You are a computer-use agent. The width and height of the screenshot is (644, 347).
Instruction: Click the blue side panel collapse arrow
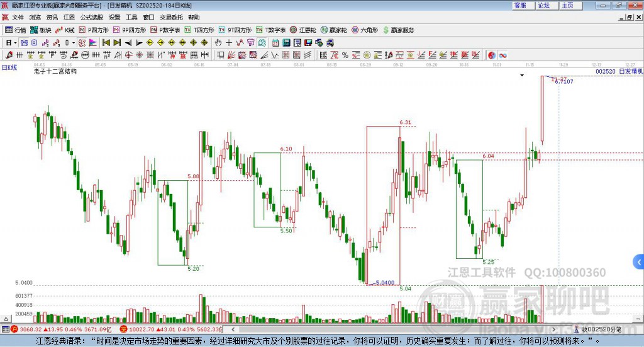[x=639, y=262]
